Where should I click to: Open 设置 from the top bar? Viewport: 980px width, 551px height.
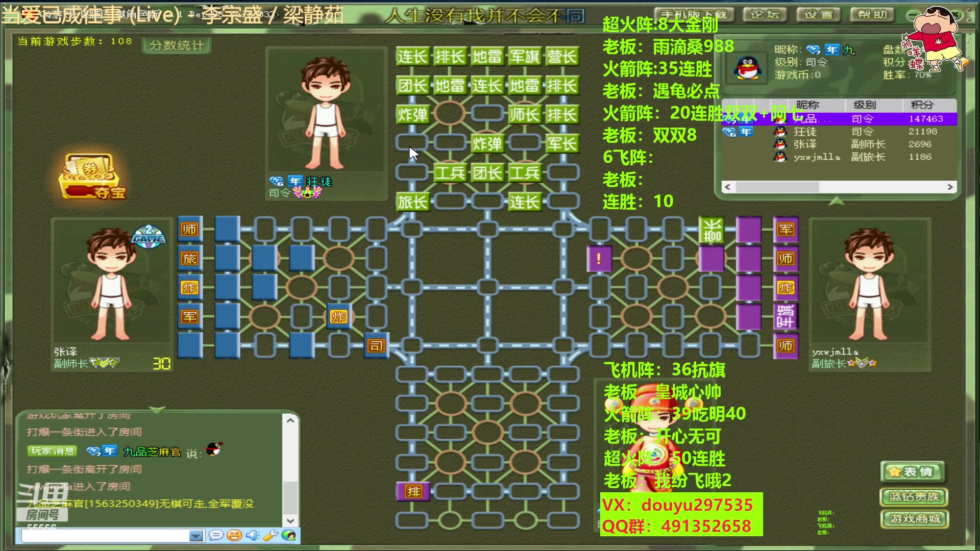coord(818,15)
